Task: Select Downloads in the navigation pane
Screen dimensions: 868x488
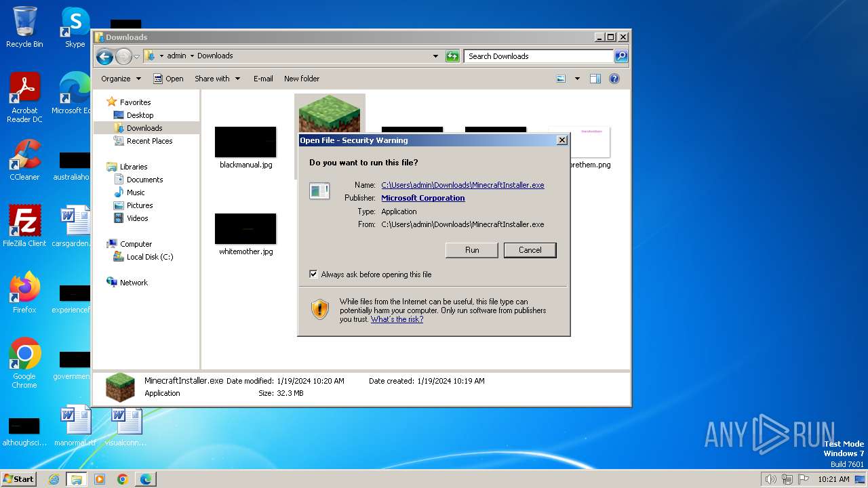Action: 138,128
